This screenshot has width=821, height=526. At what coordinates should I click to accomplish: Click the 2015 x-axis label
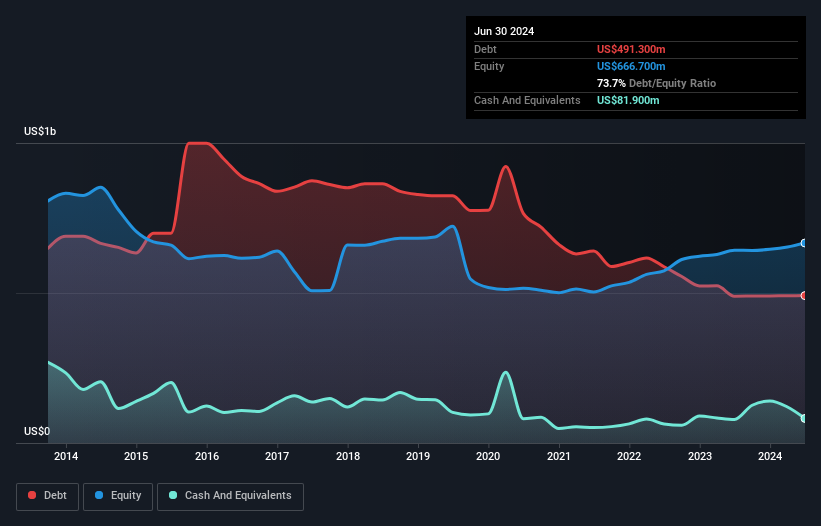point(136,456)
